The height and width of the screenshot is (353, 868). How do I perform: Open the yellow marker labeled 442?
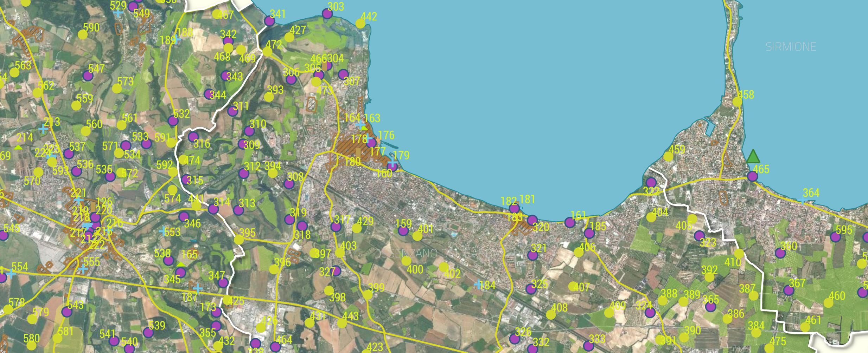coord(360,24)
